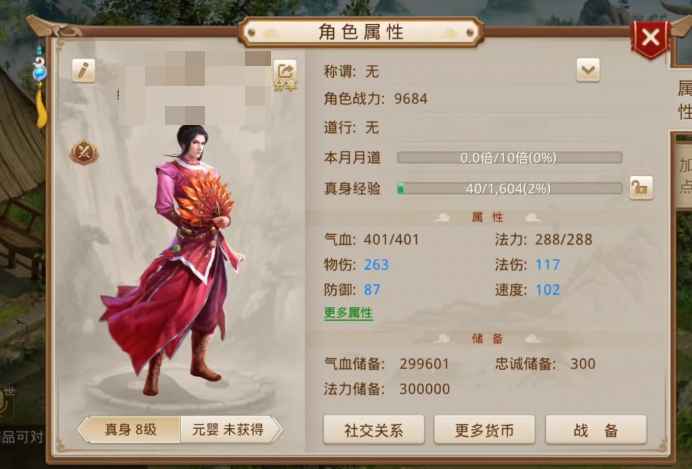
Task: Click the 本月月道 progress bar
Action: click(509, 158)
